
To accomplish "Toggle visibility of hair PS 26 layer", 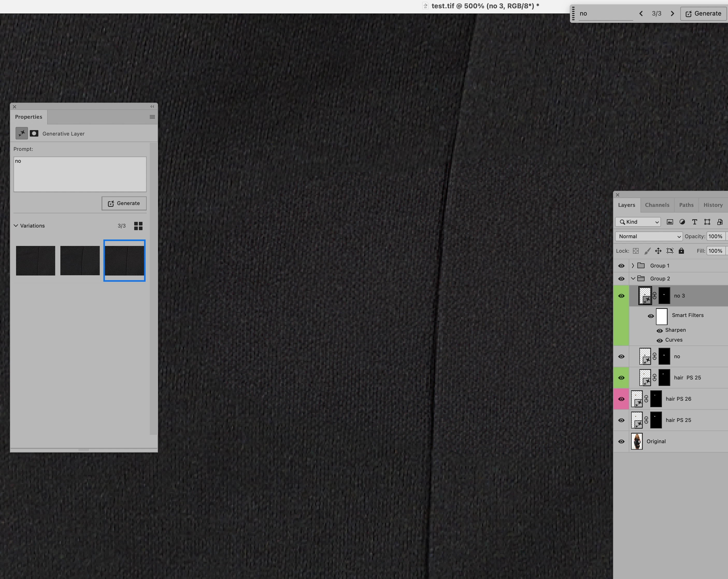I will point(621,399).
